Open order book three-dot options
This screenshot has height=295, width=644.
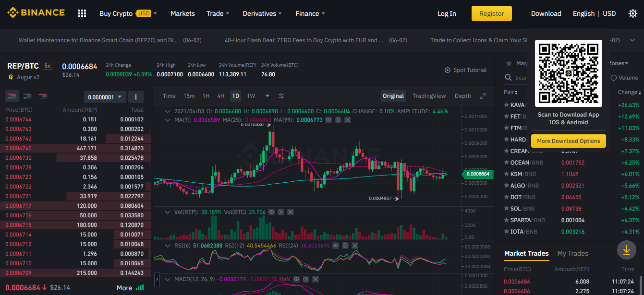pyautogui.click(x=136, y=97)
